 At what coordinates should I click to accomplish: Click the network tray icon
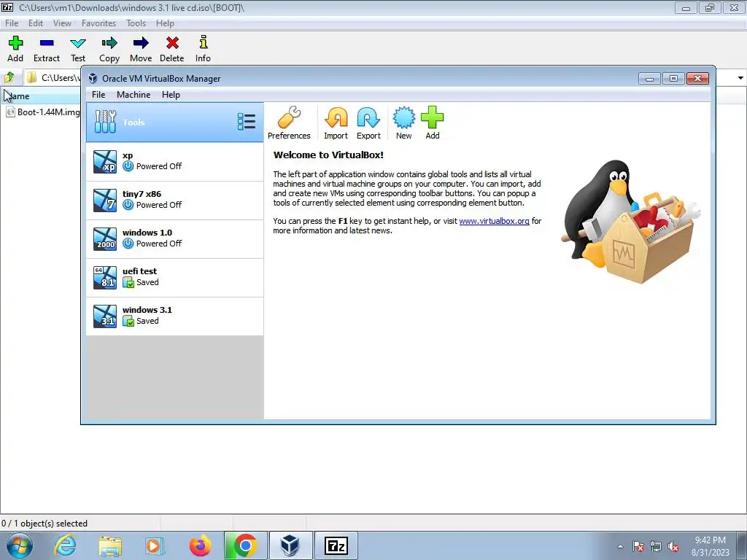pos(656,546)
